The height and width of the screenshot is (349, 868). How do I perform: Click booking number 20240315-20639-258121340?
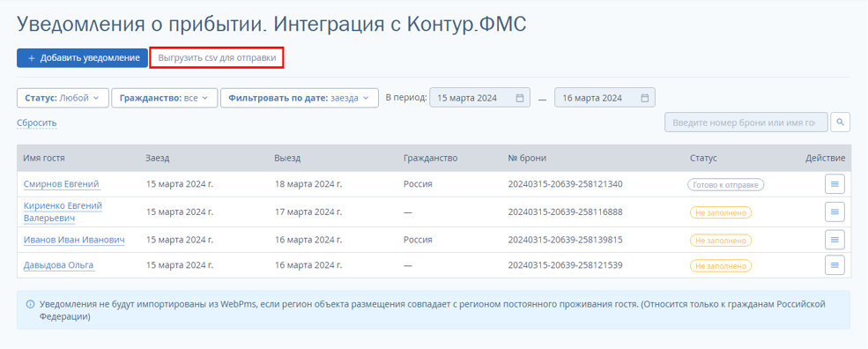point(565,184)
